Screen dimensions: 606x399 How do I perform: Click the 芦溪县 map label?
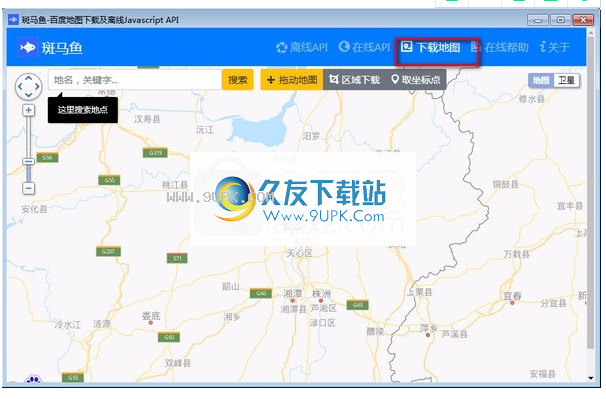pyautogui.click(x=455, y=334)
